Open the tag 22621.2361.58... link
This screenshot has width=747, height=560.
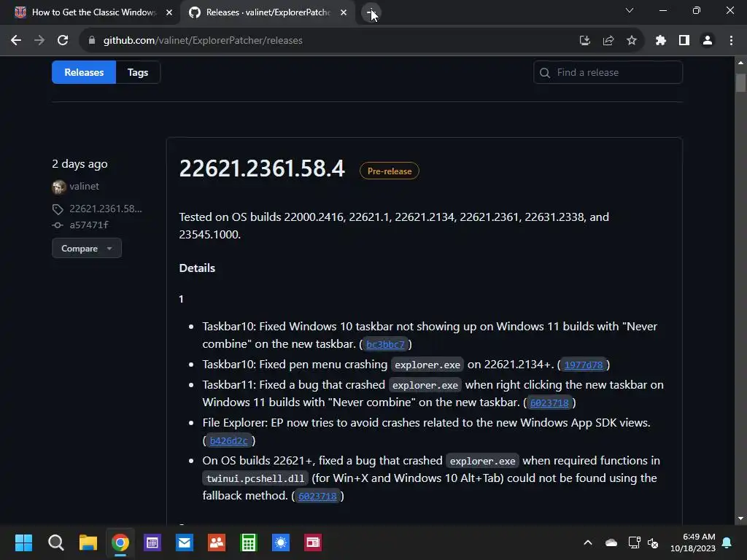pos(105,209)
